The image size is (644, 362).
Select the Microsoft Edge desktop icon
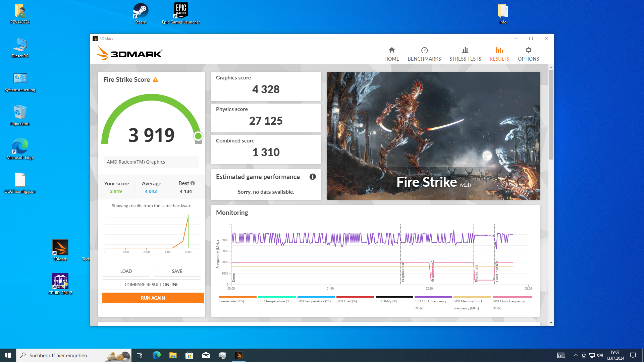coord(20,149)
